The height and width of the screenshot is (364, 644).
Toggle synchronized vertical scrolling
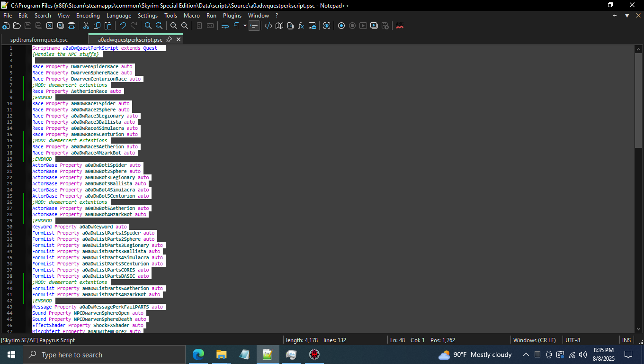pos(199,26)
